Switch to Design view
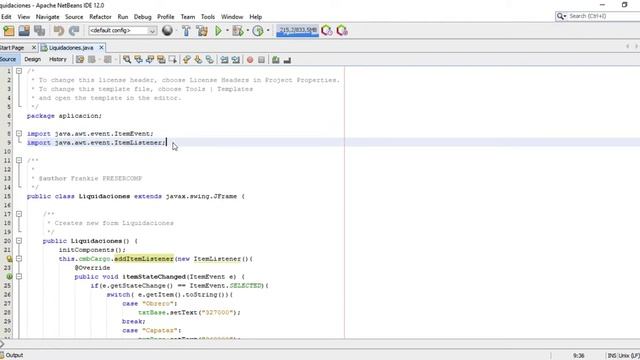The width and height of the screenshot is (640, 360). pyautogui.click(x=32, y=60)
